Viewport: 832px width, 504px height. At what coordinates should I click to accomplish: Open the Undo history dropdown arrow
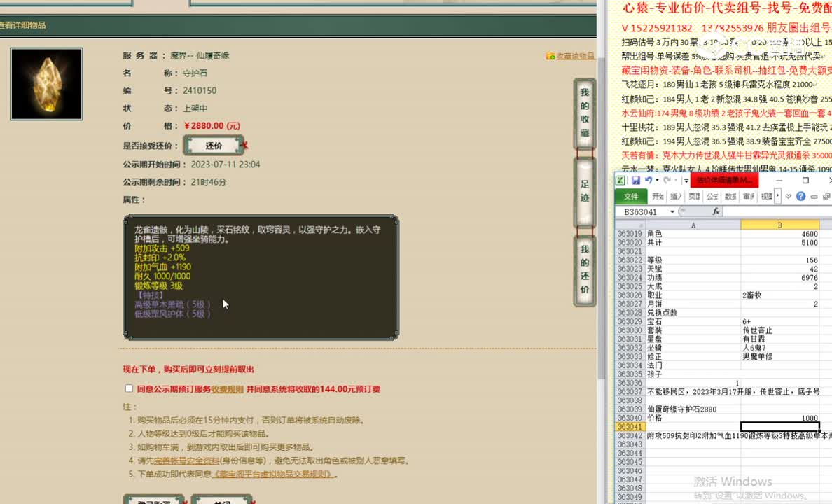coord(657,180)
